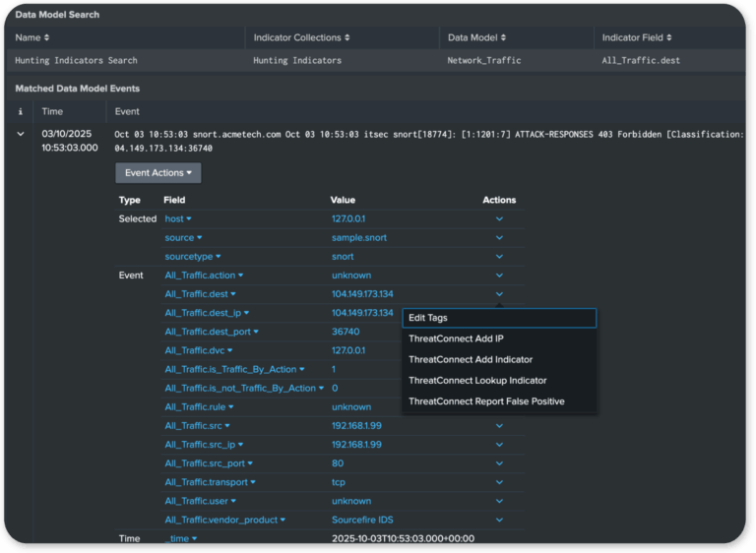
Task: Sort by Name column sort icon
Action: [46, 37]
